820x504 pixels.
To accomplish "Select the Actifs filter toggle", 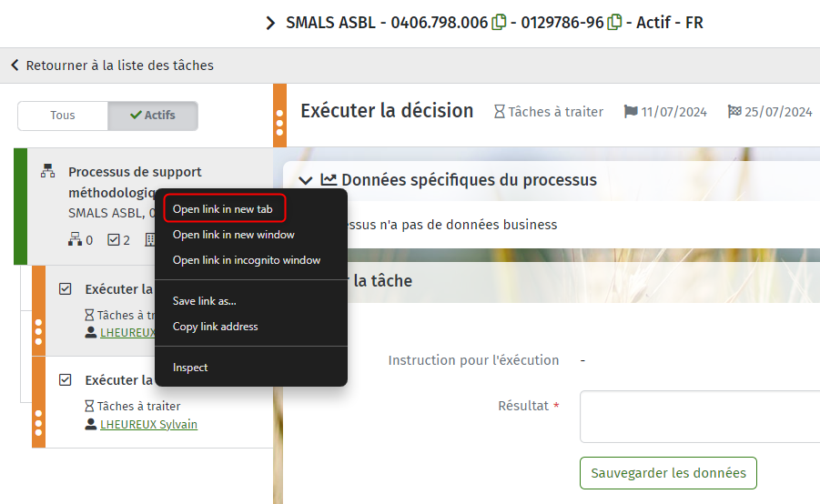I will 153,116.
